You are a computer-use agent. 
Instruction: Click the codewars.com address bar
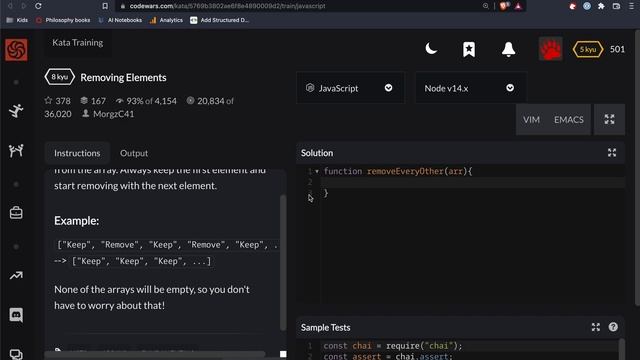pyautogui.click(x=302, y=6)
